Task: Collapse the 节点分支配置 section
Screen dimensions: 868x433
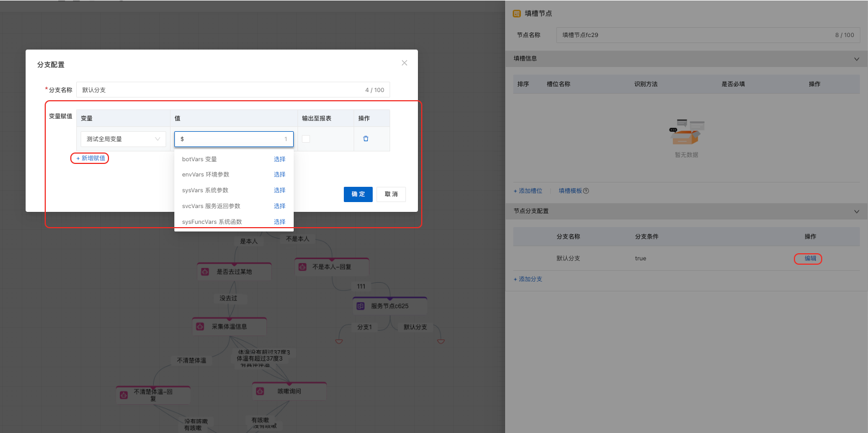Action: coord(857,211)
